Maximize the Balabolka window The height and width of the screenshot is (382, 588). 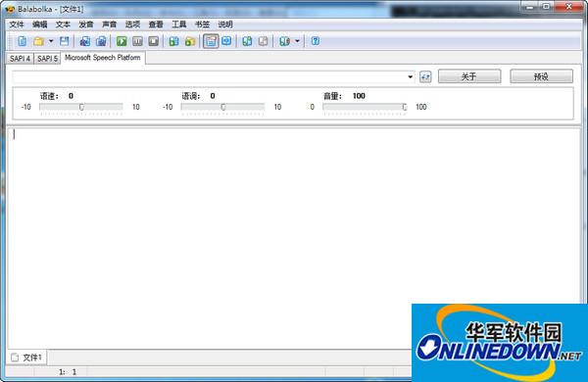pyautogui.click(x=547, y=7)
